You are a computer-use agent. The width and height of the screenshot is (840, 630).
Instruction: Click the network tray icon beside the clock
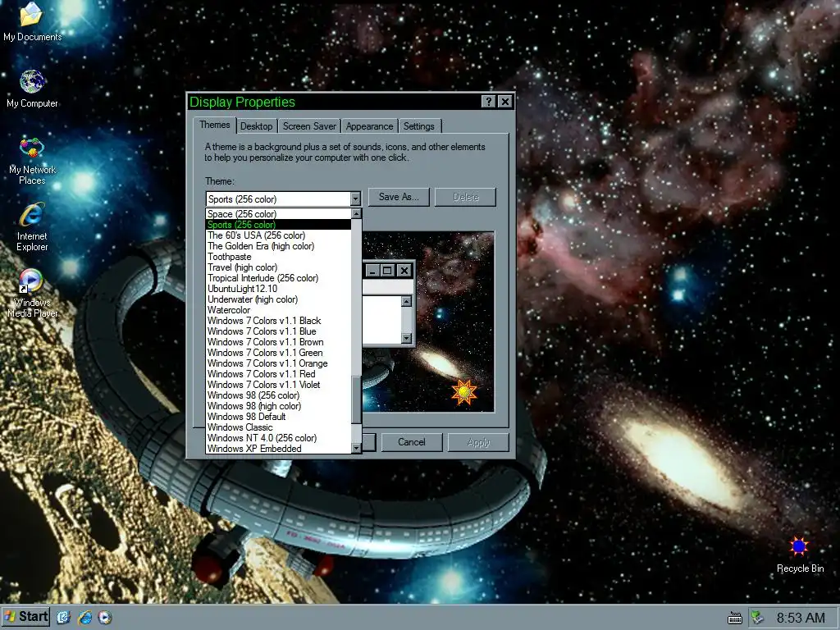(757, 618)
